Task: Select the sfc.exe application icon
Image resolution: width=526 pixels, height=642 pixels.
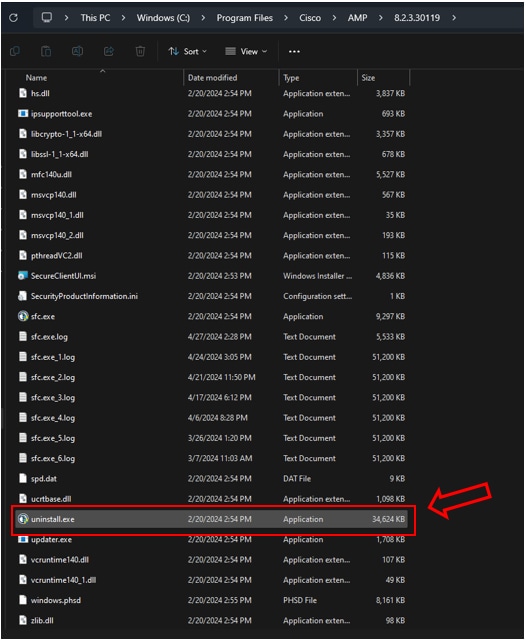Action: (x=23, y=316)
